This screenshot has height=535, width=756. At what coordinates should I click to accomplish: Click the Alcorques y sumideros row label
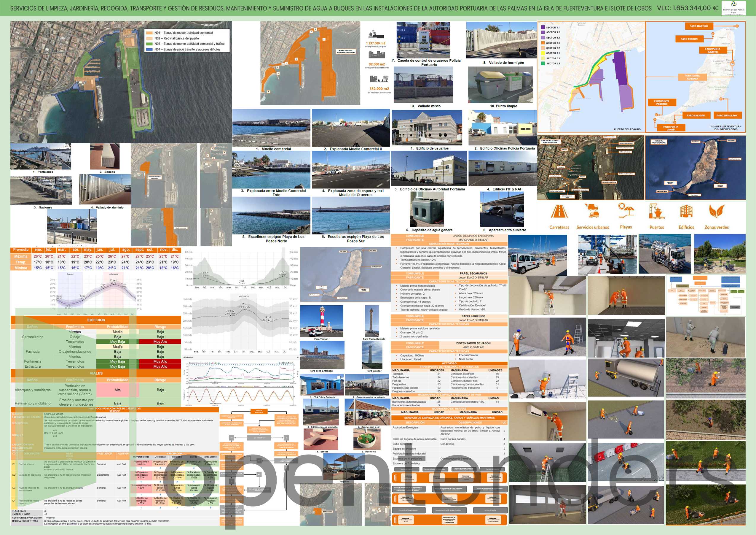pyautogui.click(x=33, y=390)
